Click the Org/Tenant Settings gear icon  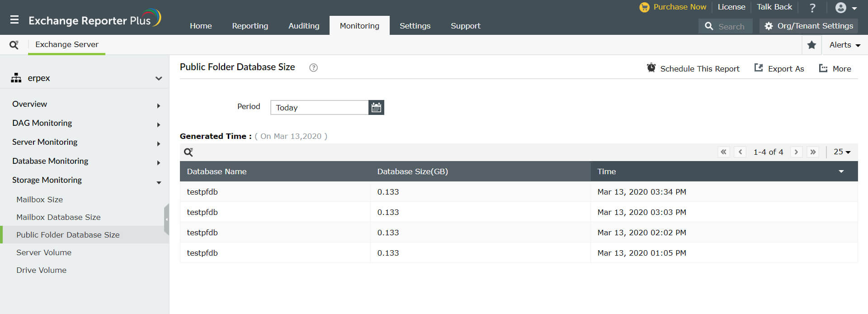(769, 26)
